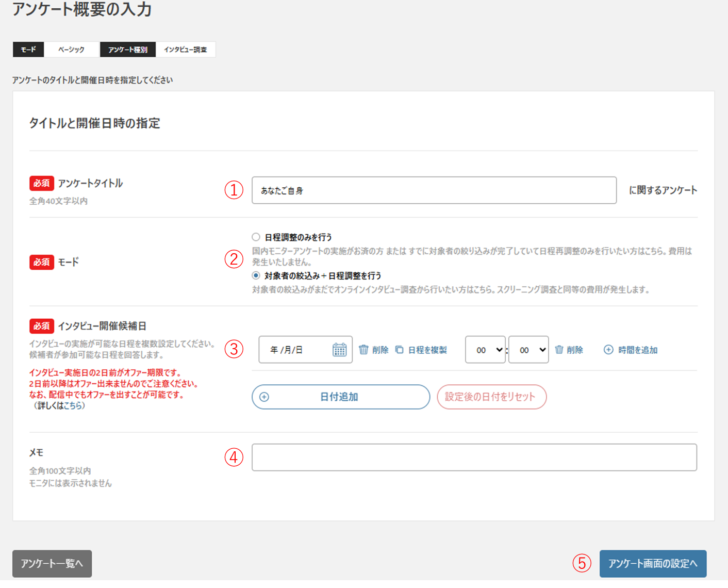Open the hour dropdown showing 00
This screenshot has width=728, height=588.
[485, 350]
